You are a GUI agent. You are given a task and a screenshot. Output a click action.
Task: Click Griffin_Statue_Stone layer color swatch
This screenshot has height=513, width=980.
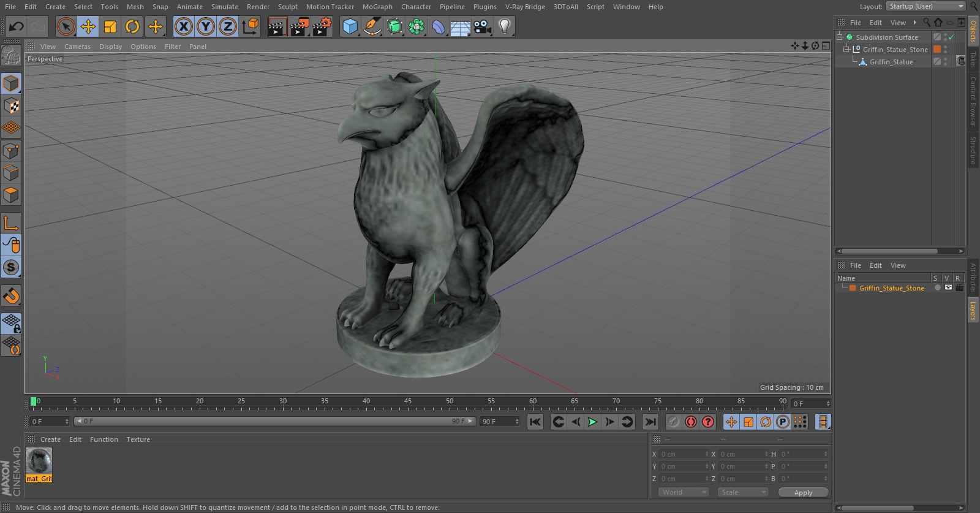coord(853,288)
